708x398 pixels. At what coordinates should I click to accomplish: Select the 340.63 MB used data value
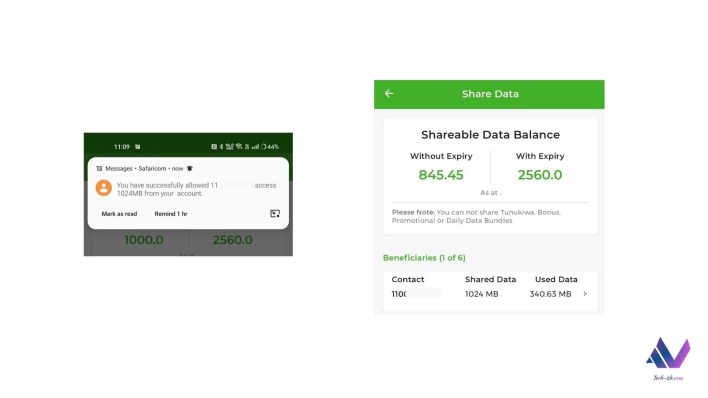coord(550,294)
